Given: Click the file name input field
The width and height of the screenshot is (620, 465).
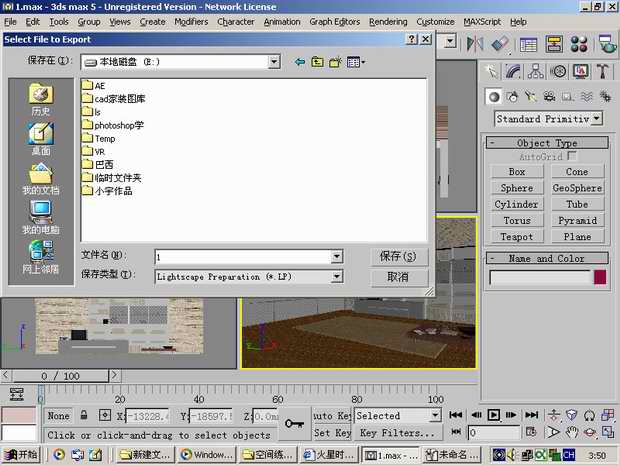Looking at the screenshot, I should coord(243,257).
